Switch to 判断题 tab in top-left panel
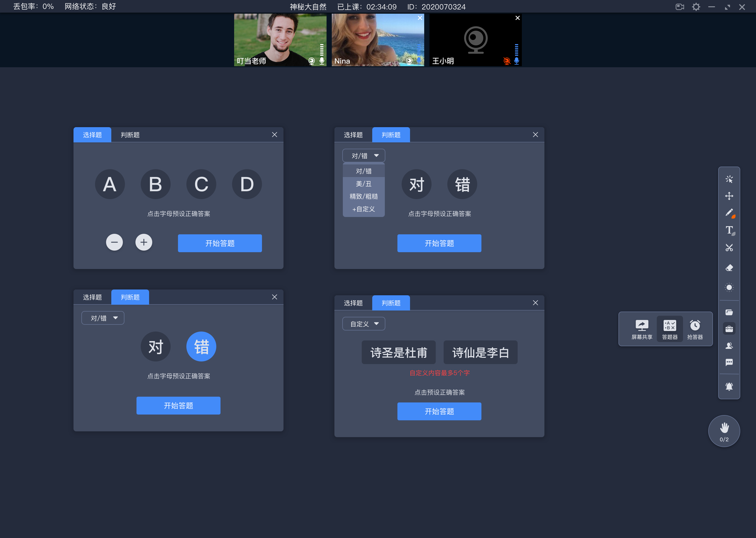Viewport: 756px width, 538px height. pos(129,135)
